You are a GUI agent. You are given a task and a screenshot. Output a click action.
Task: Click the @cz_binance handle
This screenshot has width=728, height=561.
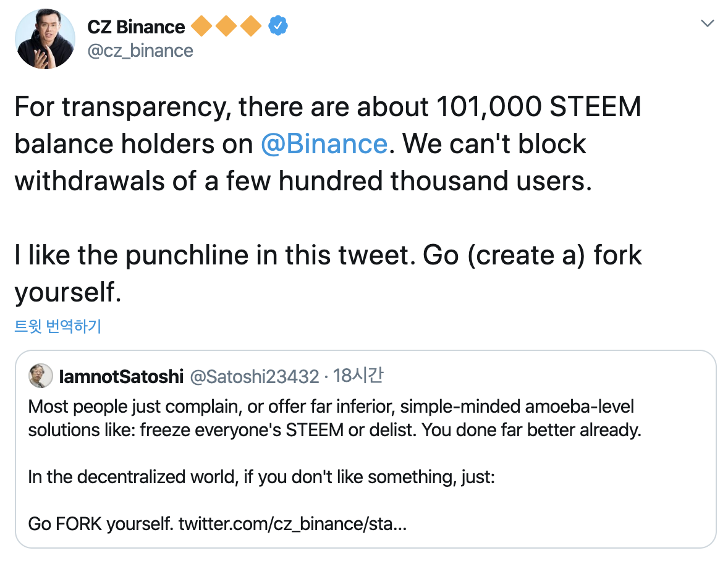tap(140, 50)
